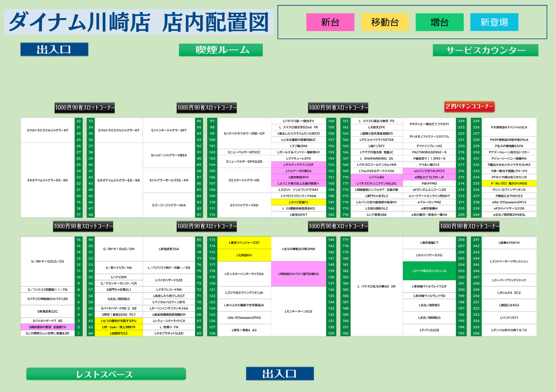Select the green Lかぐや様は告らせたい cell

pyautogui.click(x=429, y=271)
